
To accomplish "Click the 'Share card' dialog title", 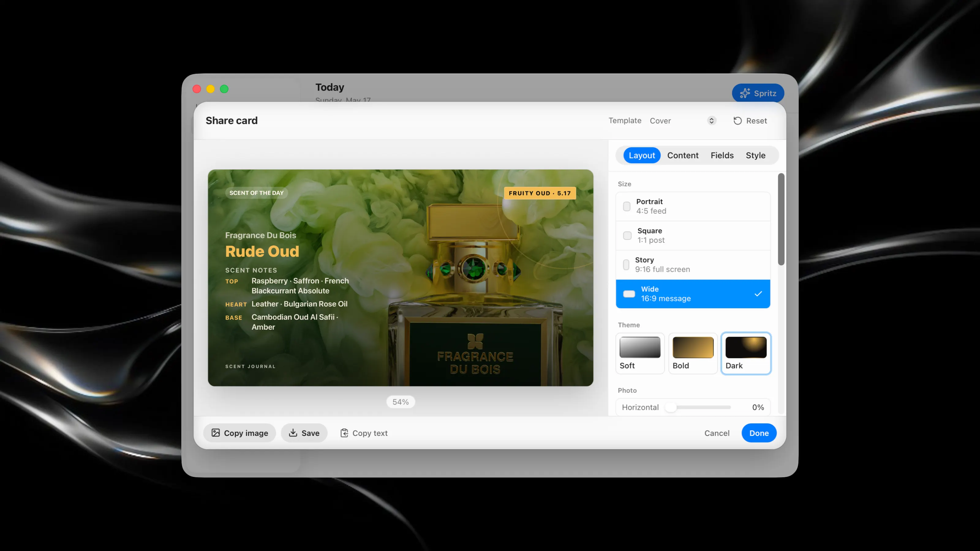I will click(231, 121).
